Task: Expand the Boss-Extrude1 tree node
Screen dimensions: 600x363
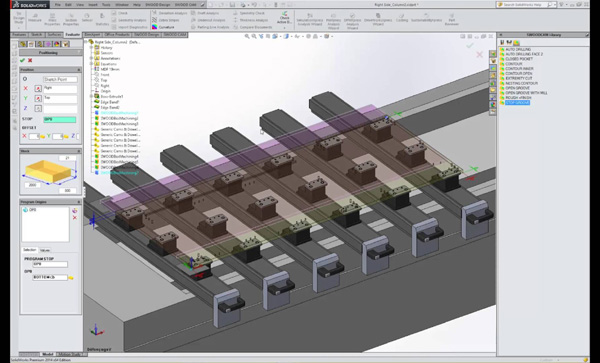Action: pos(91,96)
